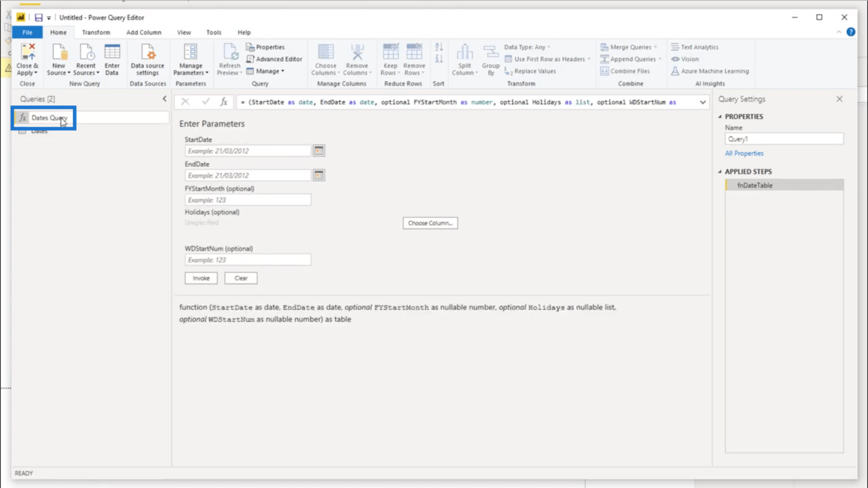Open the Manage dropdown in Query group
The image size is (868, 488).
tap(266, 71)
